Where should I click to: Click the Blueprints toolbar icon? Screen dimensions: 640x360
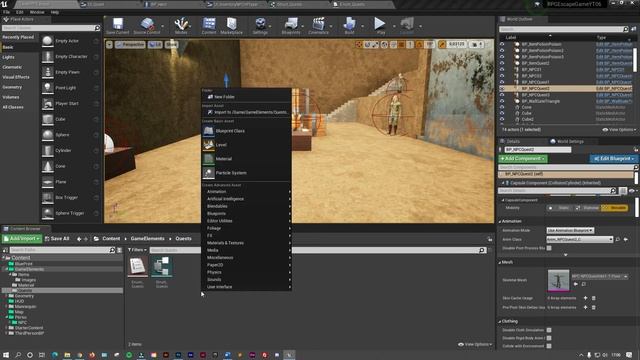(291, 26)
